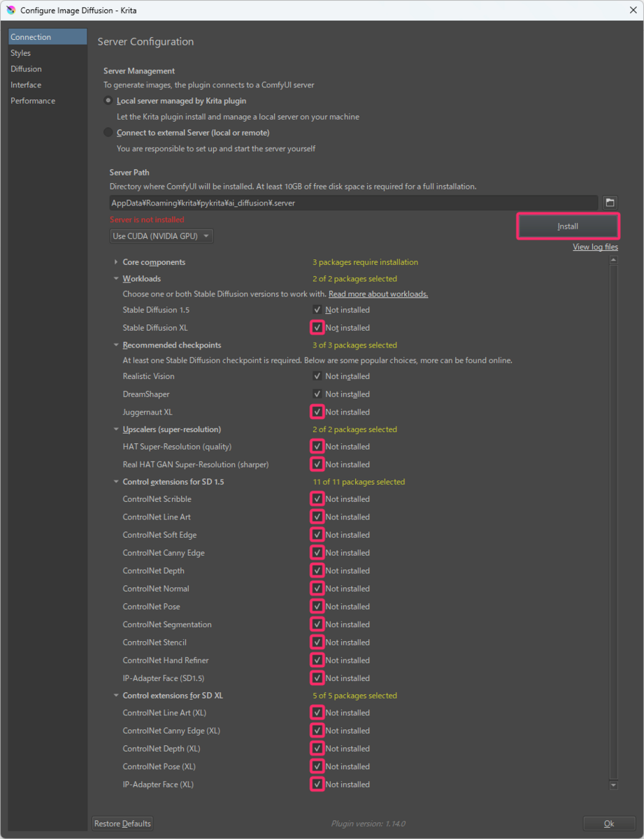Click '5 of 5 packages selected' text
644x839 pixels.
pos(355,696)
